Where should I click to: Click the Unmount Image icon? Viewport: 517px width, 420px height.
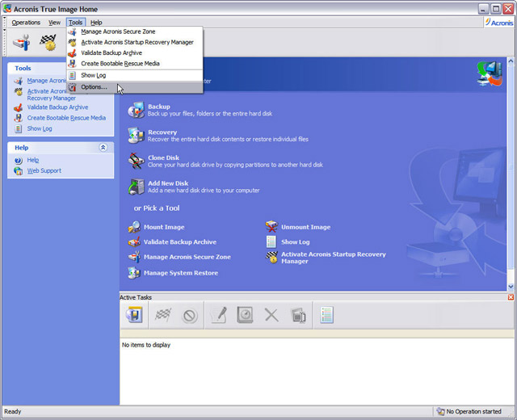[x=271, y=227]
